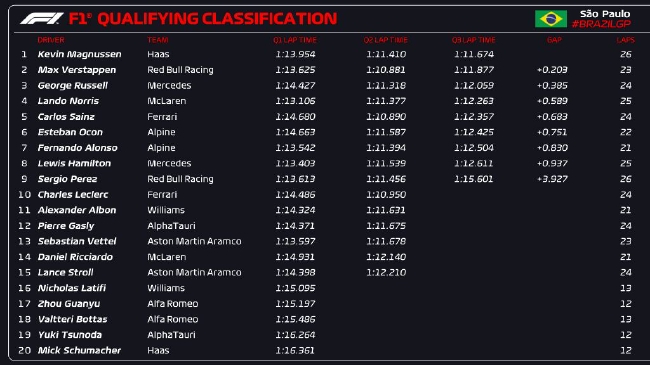The height and width of the screenshot is (365, 650).
Task: Select Mick Schumacher in twentieth place
Action: [x=79, y=350]
